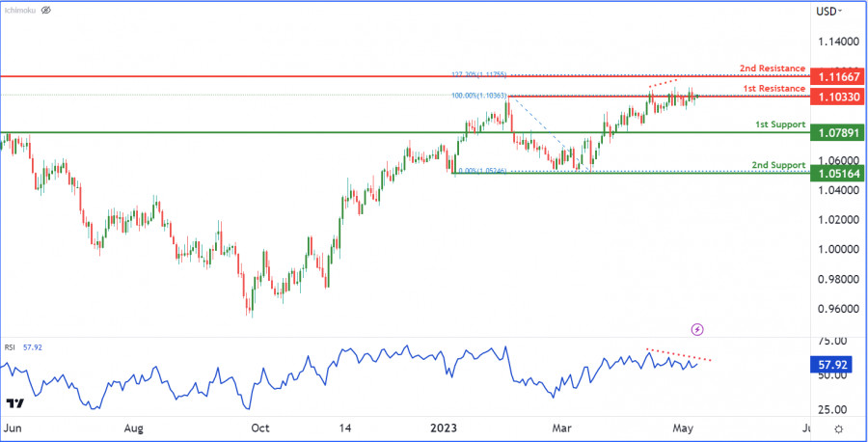Select the 1.11667 2nd Resistance price tag
The image size is (868, 442).
coord(836,76)
